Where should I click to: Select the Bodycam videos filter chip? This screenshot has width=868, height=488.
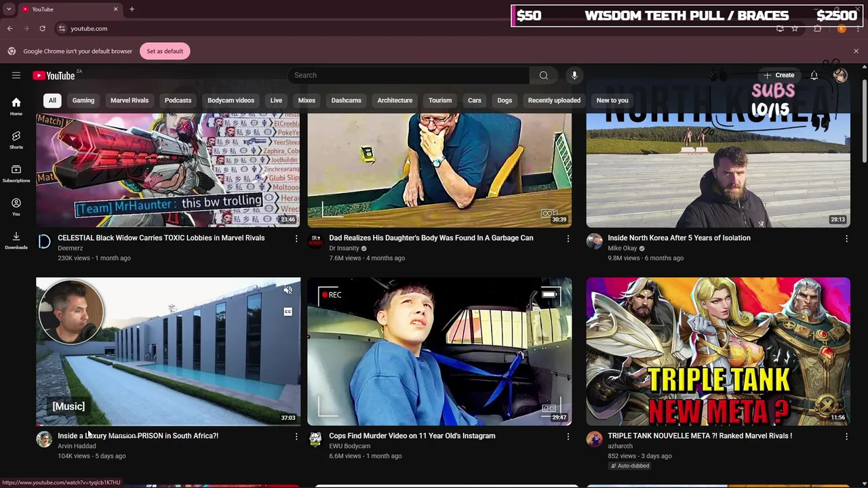click(x=231, y=100)
